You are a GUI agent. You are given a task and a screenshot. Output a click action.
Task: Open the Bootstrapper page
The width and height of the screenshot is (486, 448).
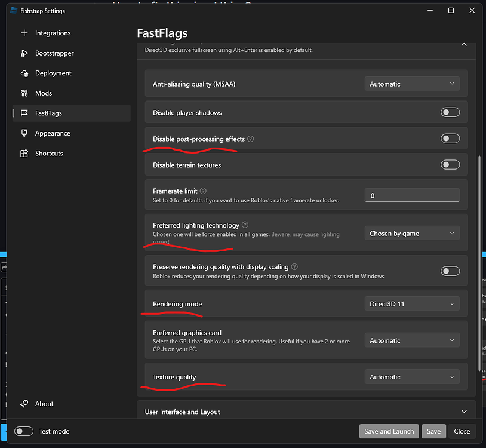click(71, 53)
